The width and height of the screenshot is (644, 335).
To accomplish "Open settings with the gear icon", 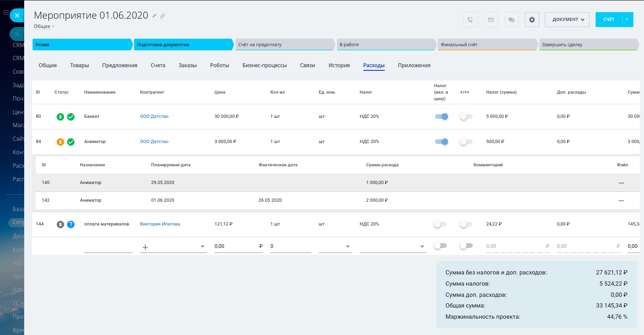I will tap(532, 20).
